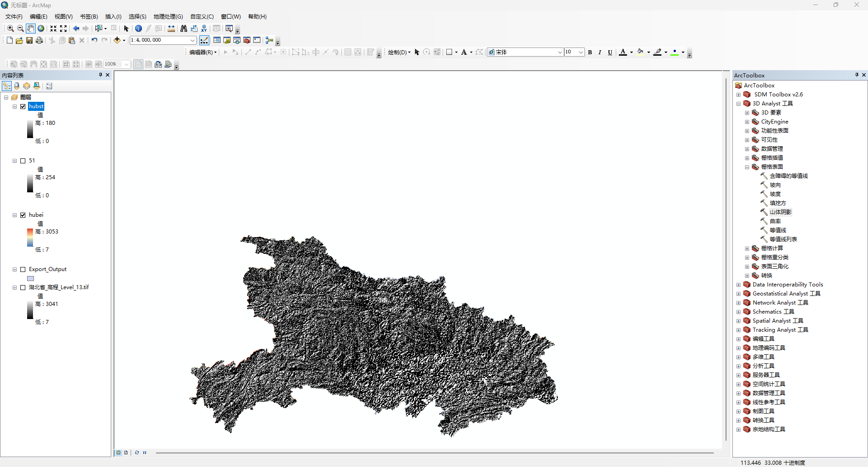Toggle italic text formatting

click(x=600, y=52)
